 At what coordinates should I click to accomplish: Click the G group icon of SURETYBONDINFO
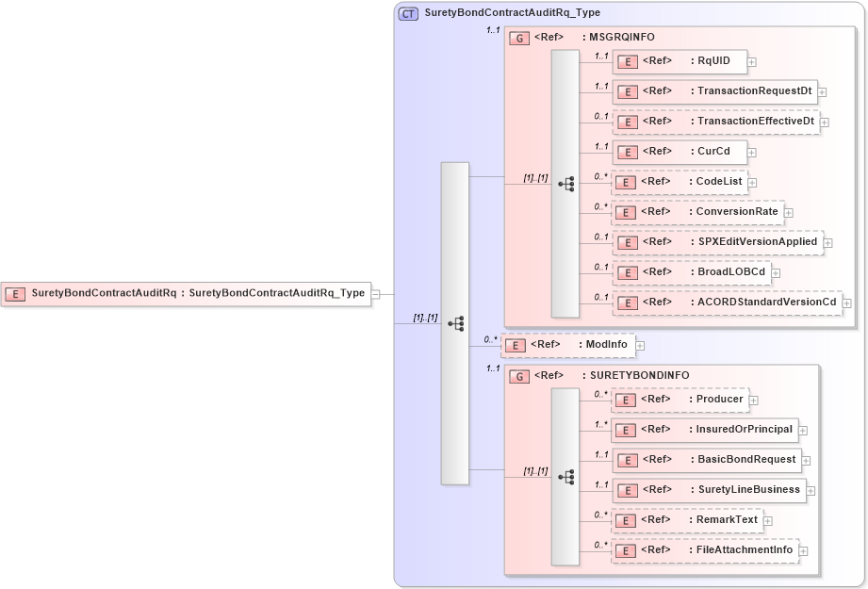pyautogui.click(x=517, y=375)
